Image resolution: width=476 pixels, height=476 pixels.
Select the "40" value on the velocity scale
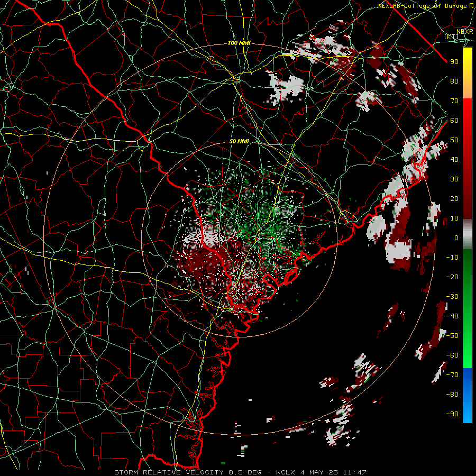click(x=454, y=159)
